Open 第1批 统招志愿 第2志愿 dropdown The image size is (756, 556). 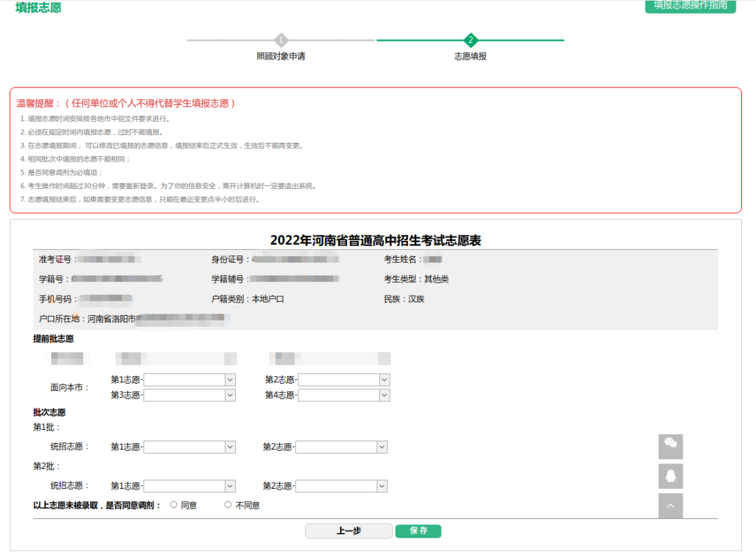342,447
